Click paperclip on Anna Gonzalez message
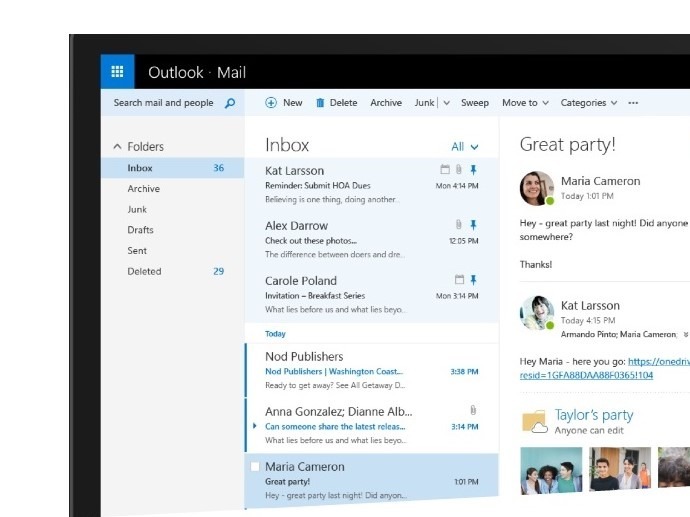 473,410
